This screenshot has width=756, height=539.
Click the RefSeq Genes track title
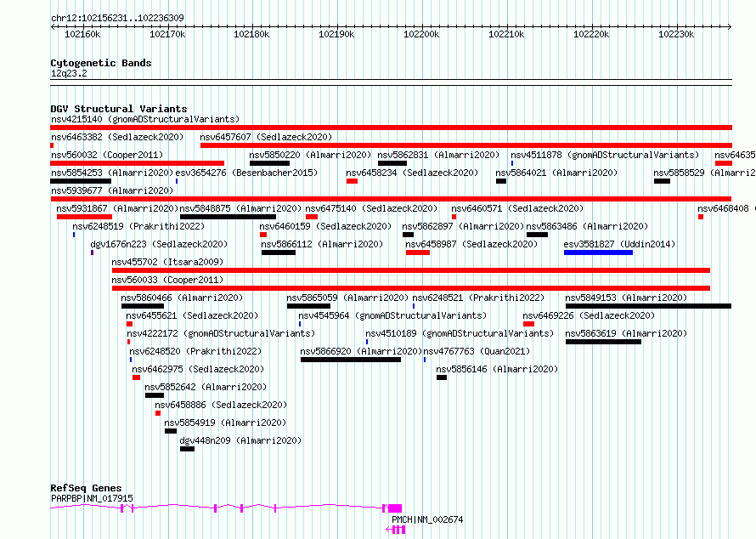tap(86, 488)
